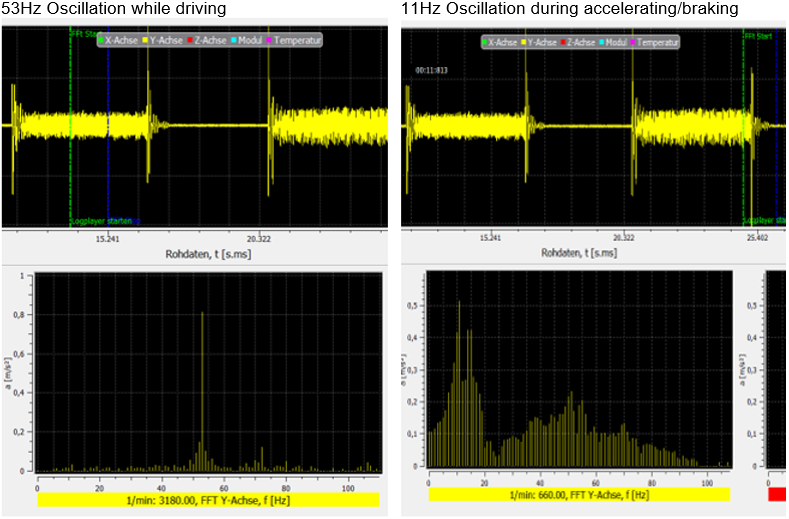
Task: Toggle X-Achse legend entry in 53Hz chart
Action: (x=118, y=40)
